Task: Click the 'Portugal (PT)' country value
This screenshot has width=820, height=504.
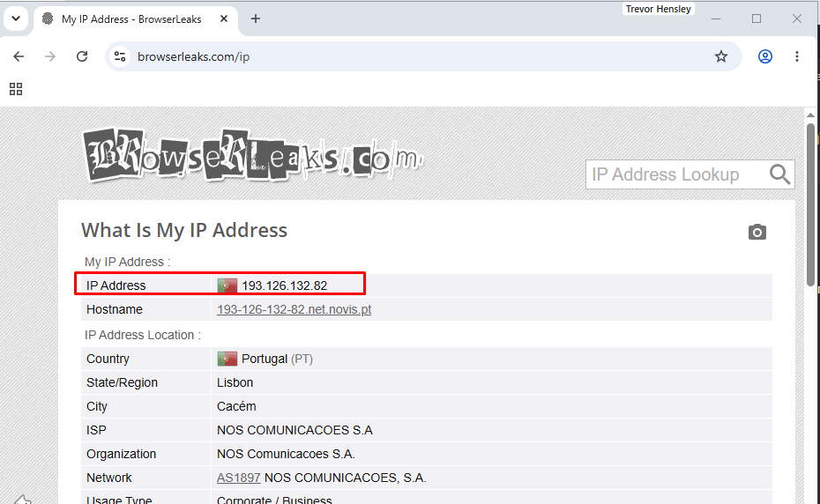Action: [277, 359]
